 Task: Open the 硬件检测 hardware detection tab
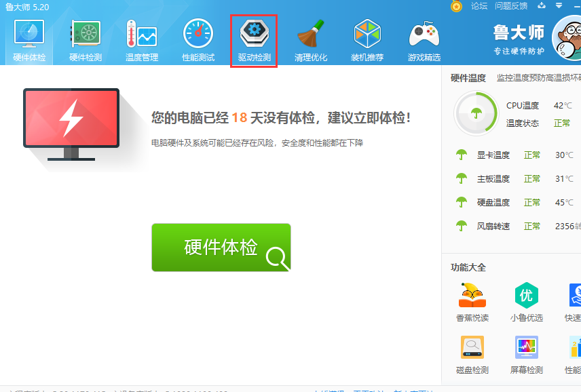[86, 40]
